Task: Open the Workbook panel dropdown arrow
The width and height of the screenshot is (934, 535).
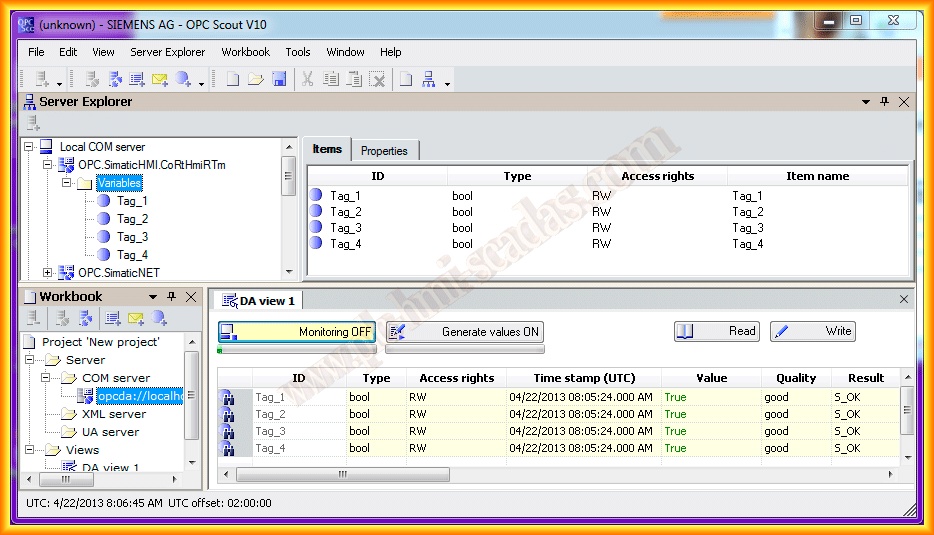Action: [x=153, y=297]
